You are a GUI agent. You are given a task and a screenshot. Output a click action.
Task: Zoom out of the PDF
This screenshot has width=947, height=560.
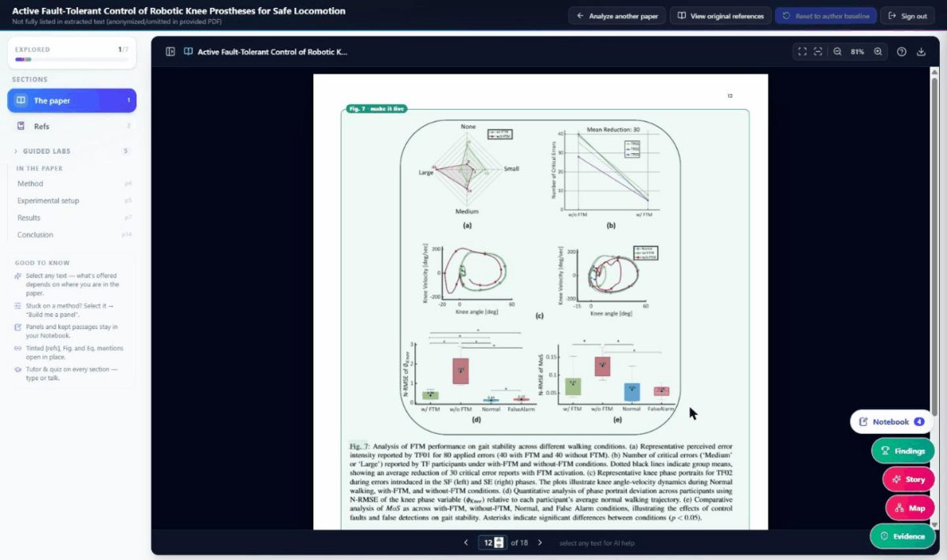pyautogui.click(x=837, y=52)
